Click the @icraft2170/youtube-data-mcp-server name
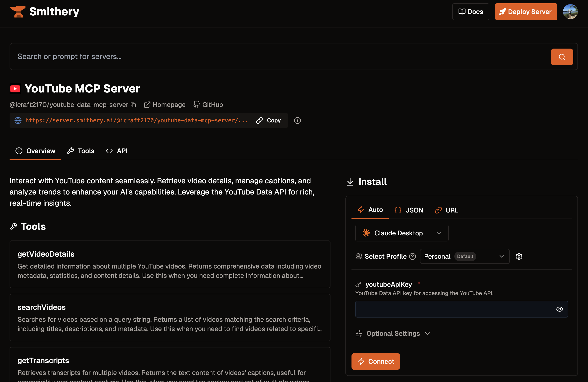The image size is (588, 382). click(x=69, y=105)
